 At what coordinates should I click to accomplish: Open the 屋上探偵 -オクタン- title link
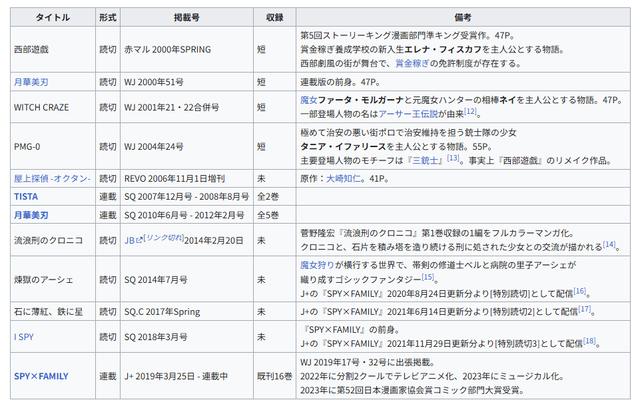(52, 178)
